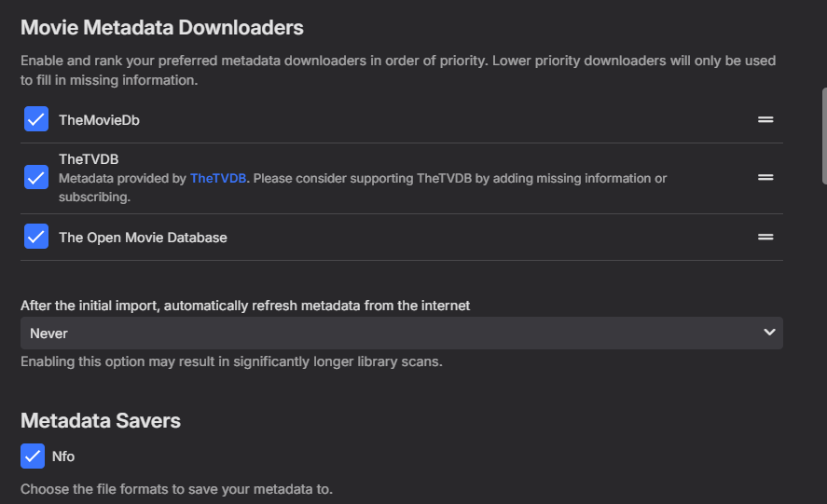
Task: Click the TheMovieDb reorder handle icon
Action: click(x=765, y=119)
